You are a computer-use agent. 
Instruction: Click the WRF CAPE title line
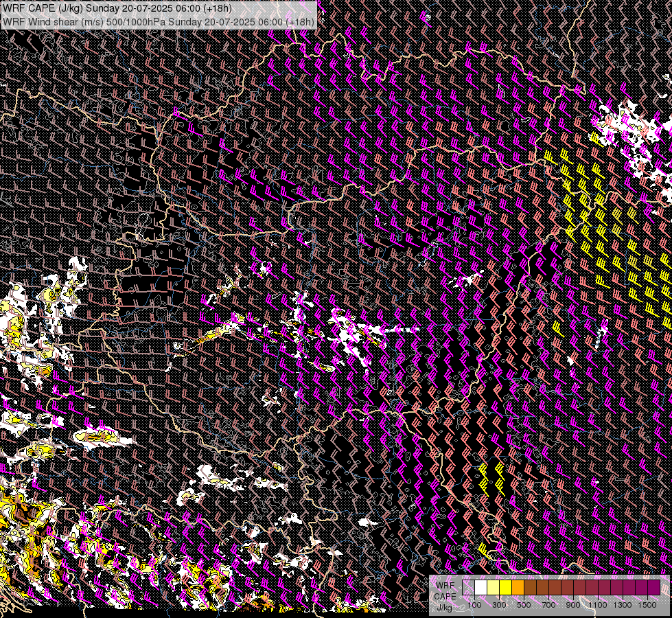[x=117, y=8]
